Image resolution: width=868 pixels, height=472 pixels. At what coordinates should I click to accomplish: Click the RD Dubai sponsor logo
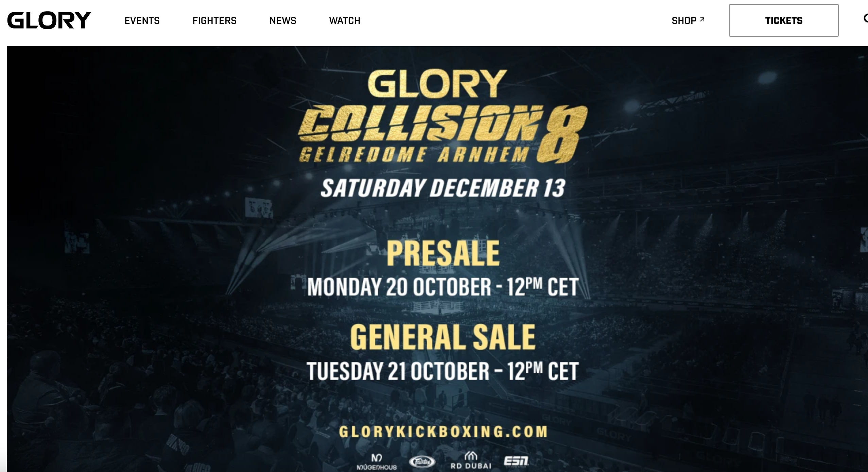pos(471,461)
